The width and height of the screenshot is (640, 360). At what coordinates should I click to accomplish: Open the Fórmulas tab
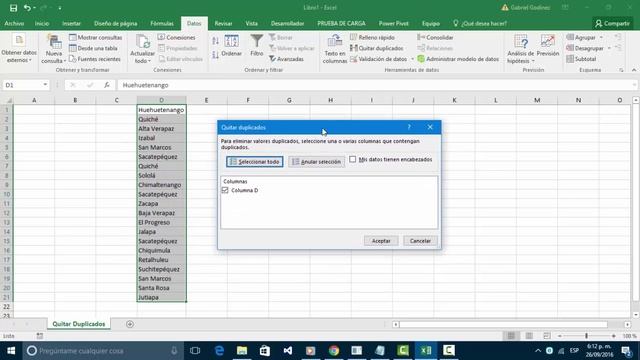(162, 24)
